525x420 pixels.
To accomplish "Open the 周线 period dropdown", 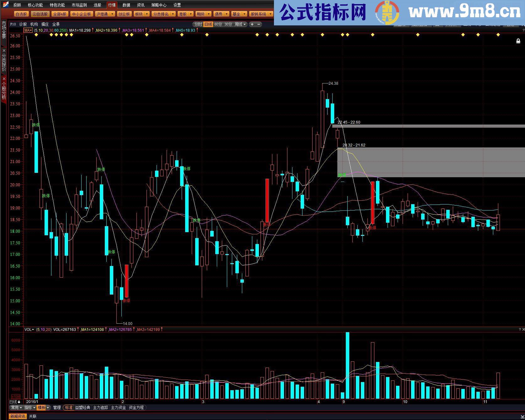I will pyautogui.click(x=240, y=24).
